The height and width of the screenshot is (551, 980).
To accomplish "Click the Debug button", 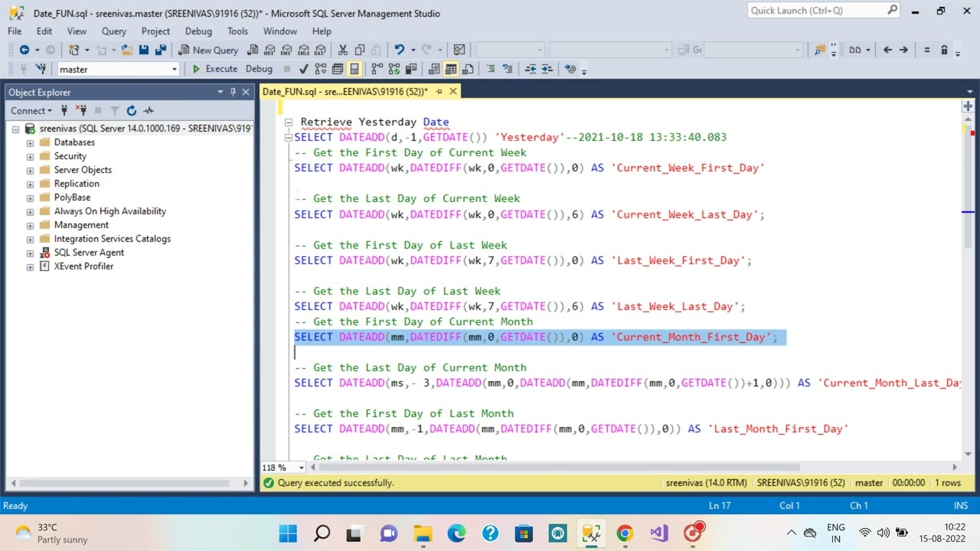I will coord(259,69).
